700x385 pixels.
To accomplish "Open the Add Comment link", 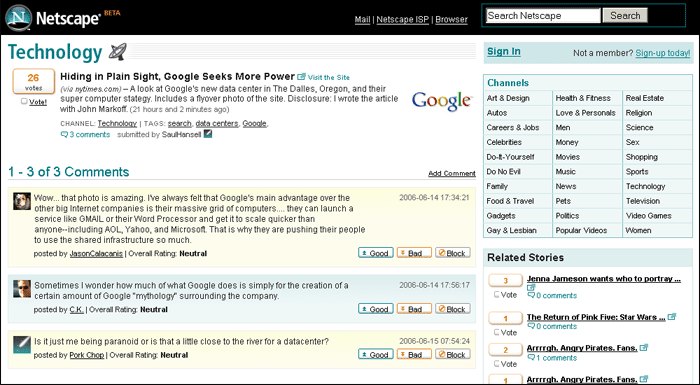I will coord(451,173).
